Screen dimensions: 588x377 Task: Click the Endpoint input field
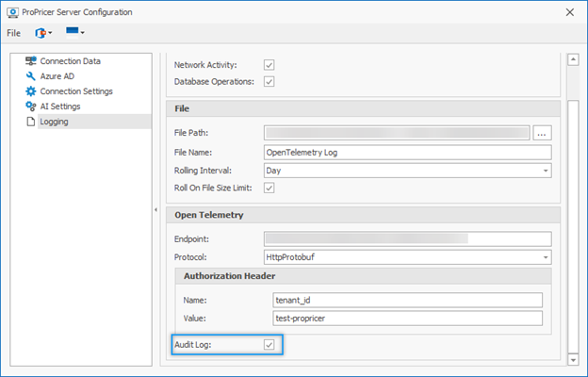(x=408, y=239)
